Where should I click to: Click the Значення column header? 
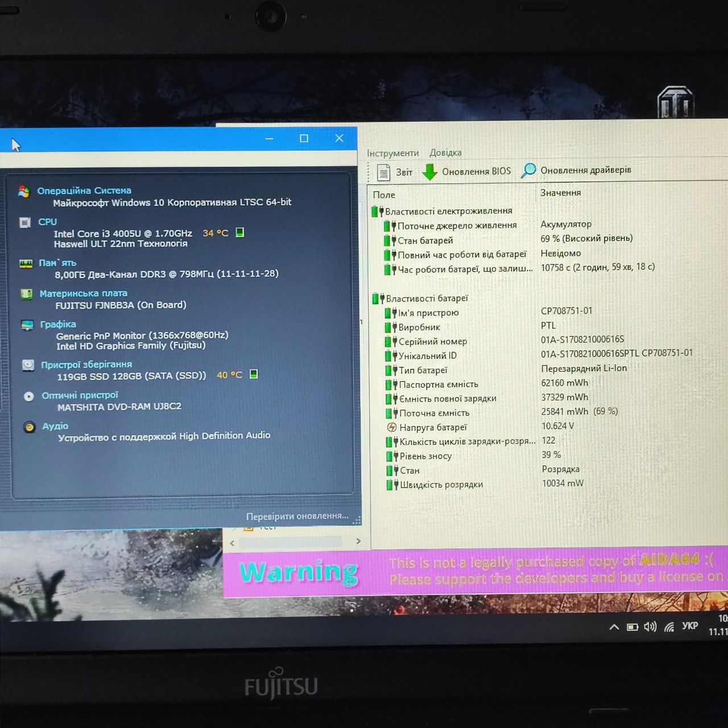point(560,193)
